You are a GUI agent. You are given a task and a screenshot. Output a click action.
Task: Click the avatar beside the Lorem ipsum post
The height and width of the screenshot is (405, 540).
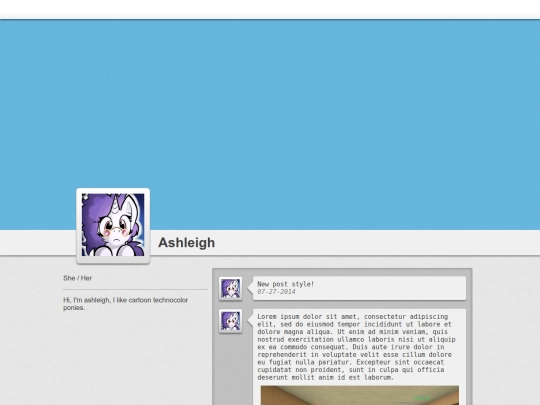click(230, 321)
